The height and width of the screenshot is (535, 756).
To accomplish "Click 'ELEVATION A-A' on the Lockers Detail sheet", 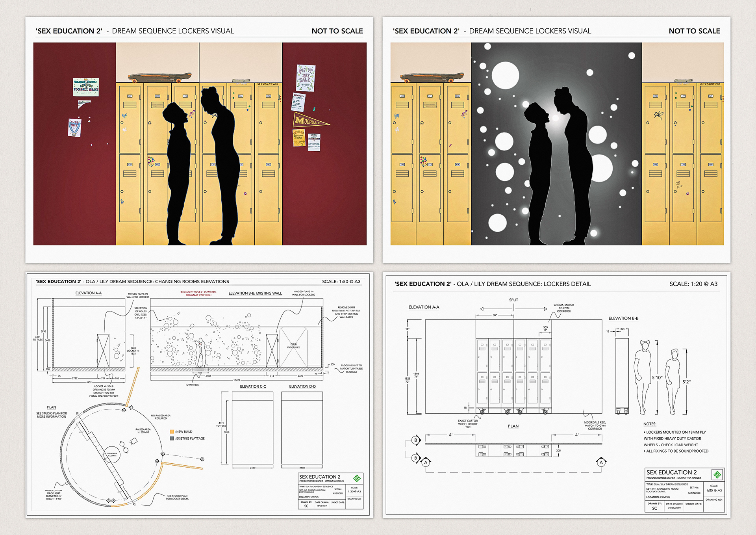I will coord(424,307).
